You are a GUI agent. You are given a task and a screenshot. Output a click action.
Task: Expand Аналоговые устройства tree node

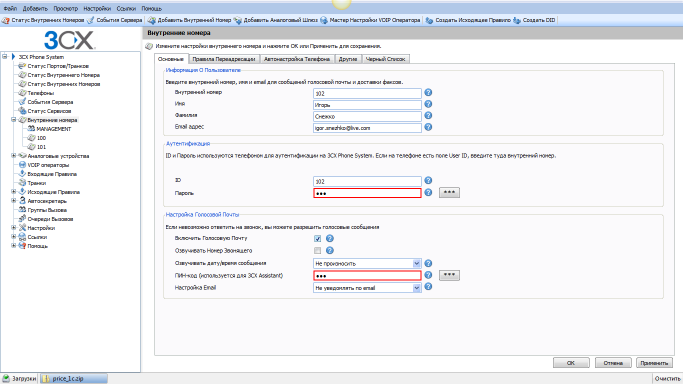click(x=14, y=155)
